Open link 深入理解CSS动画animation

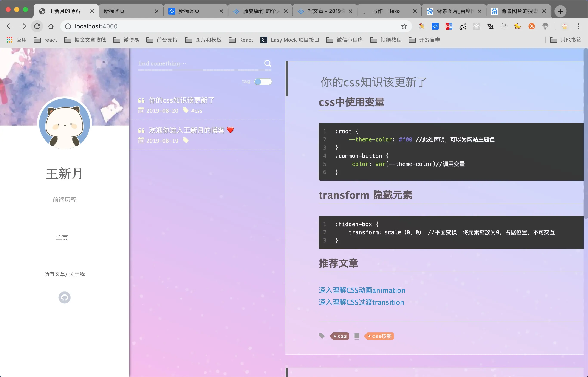point(362,290)
